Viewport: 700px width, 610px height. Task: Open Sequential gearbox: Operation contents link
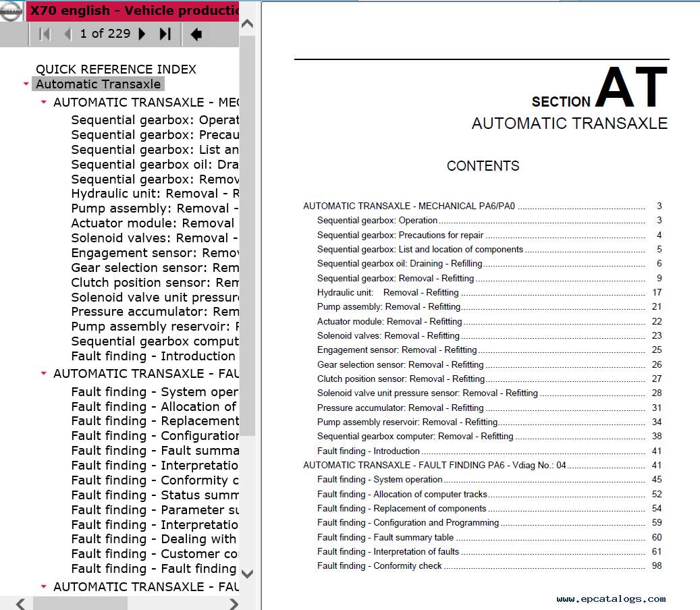[x=377, y=220]
